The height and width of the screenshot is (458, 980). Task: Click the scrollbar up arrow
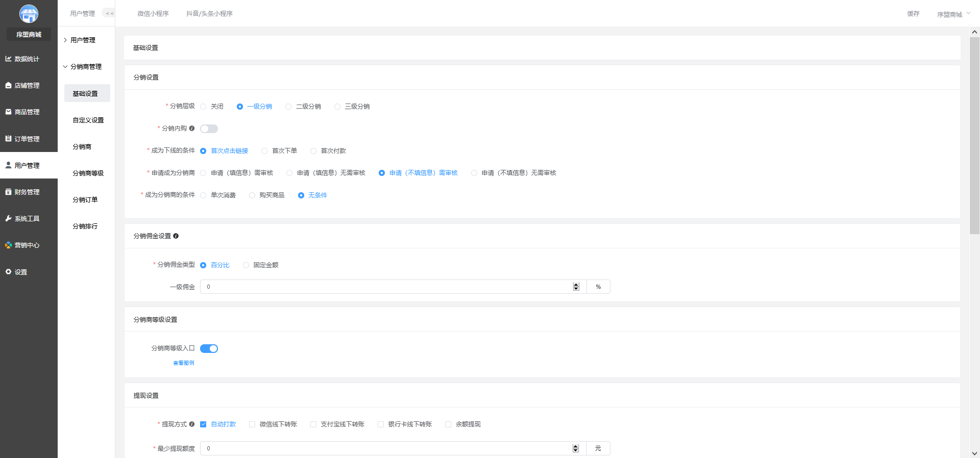[974, 32]
